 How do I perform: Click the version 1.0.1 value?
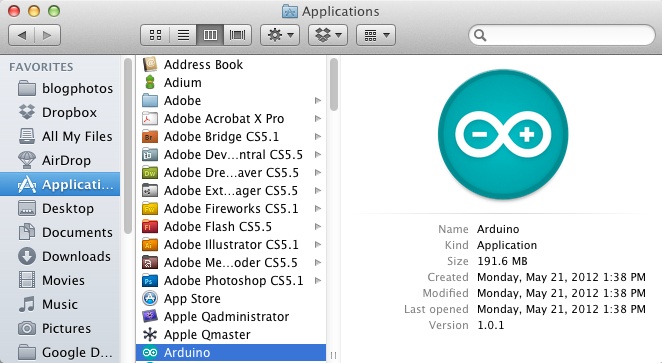click(x=491, y=325)
